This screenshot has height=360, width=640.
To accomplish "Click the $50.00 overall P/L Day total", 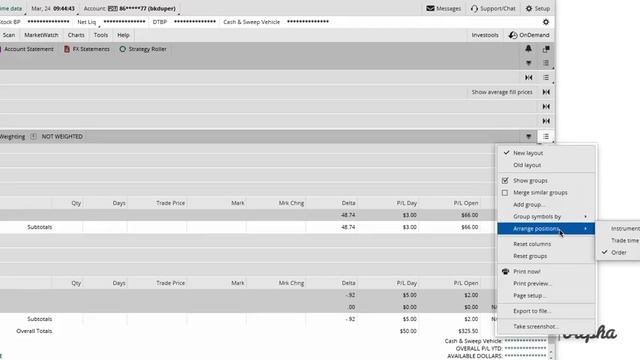I will pos(408,331).
